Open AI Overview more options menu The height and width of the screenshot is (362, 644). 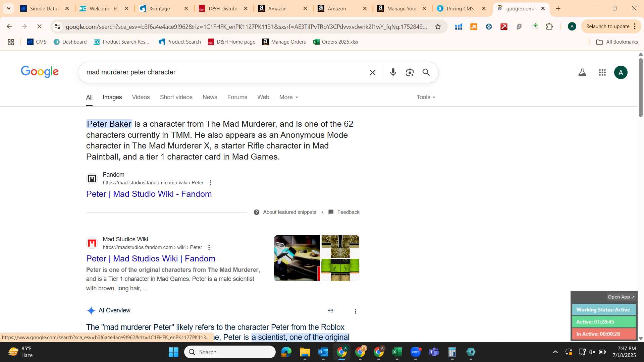pos(356,311)
